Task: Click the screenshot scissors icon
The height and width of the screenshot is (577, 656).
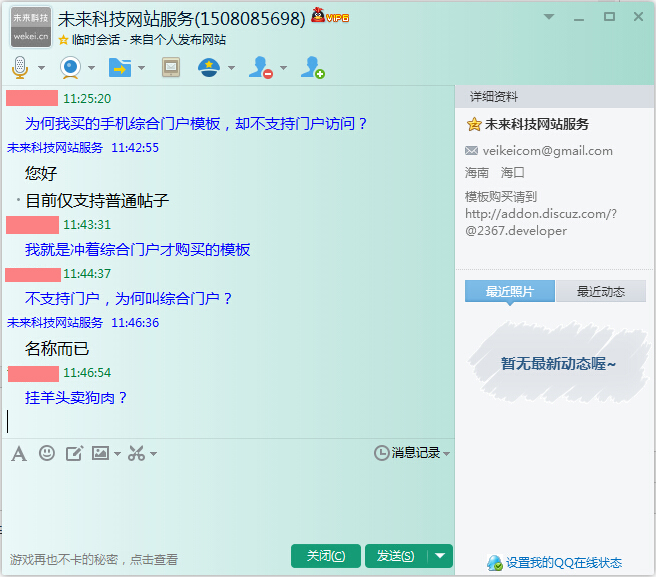Action: coord(136,454)
